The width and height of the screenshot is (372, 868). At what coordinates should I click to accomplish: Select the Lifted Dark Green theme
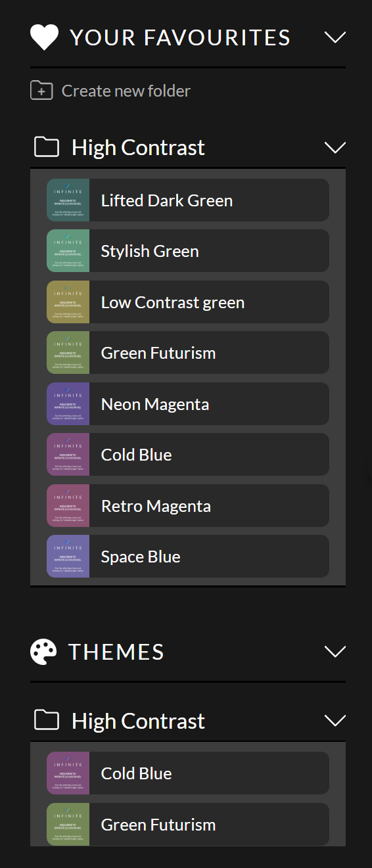coord(188,200)
